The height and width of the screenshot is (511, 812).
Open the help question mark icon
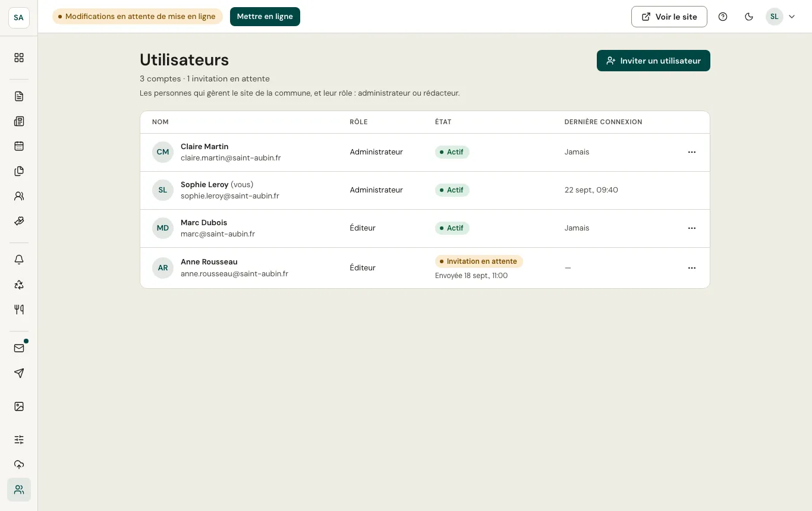click(723, 17)
